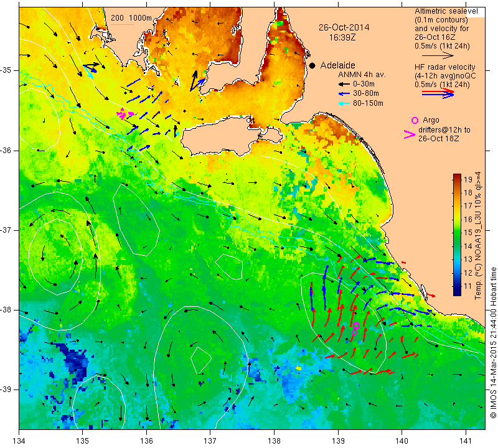
Task: Click the altimetric velocity black scale arrow
Action: tap(438, 55)
